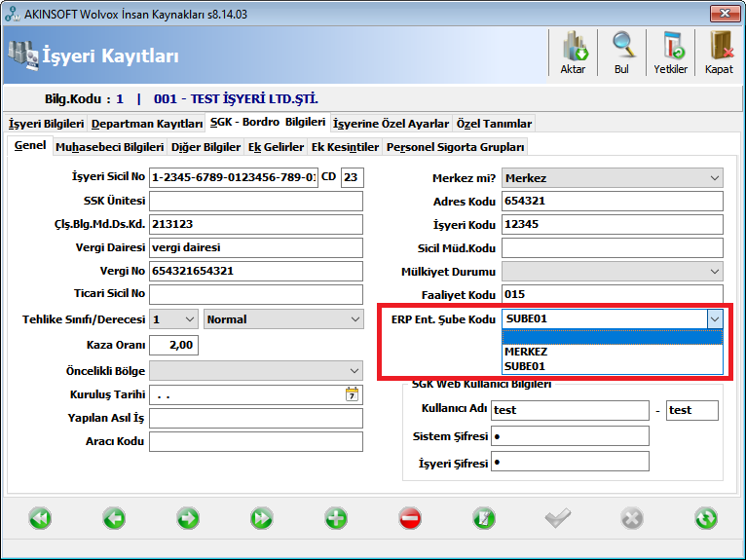This screenshot has width=746, height=560.
Task: Click the Aracı Kodu input field
Action: pyautogui.click(x=256, y=441)
